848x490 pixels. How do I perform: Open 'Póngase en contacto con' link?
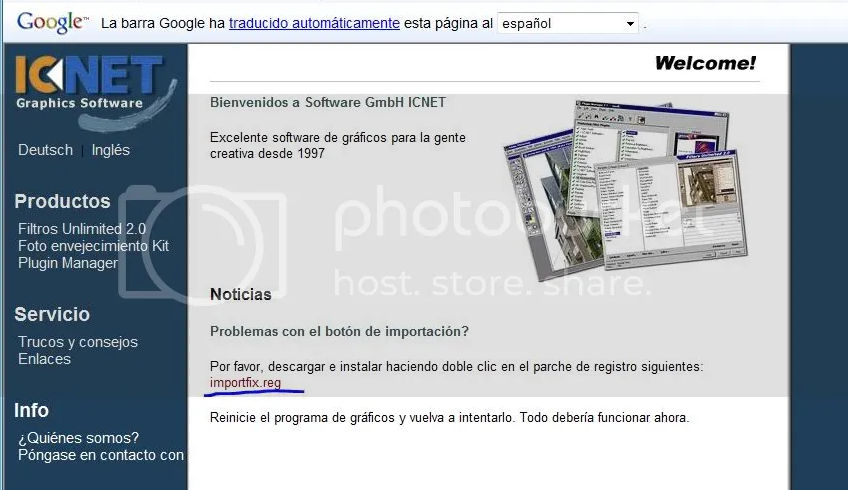pos(101,455)
